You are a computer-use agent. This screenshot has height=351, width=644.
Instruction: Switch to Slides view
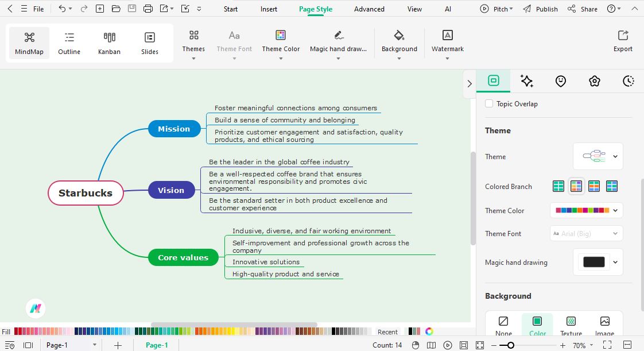(149, 43)
